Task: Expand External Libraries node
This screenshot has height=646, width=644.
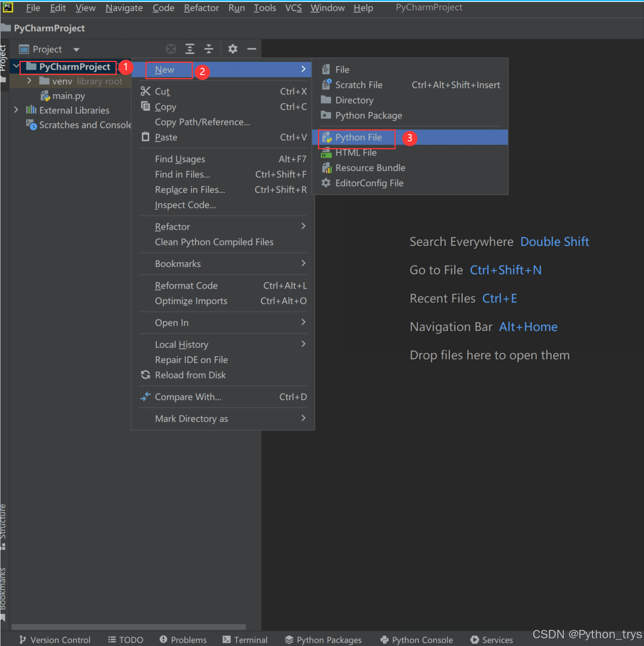Action: 16,110
